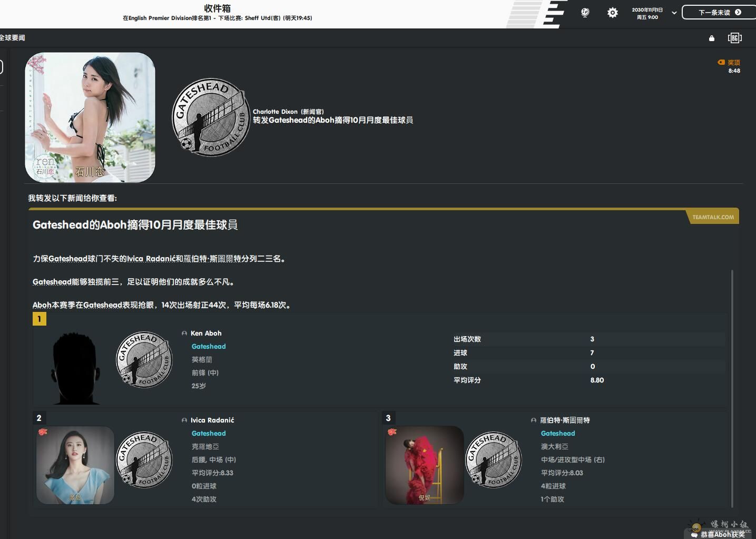
Task: Click the message time 8:48
Action: click(734, 71)
